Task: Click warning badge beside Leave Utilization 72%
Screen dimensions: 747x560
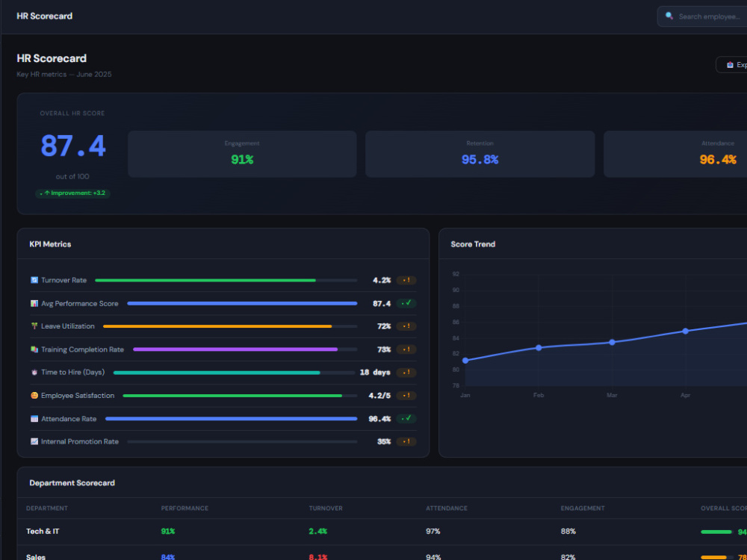Action: pos(406,326)
